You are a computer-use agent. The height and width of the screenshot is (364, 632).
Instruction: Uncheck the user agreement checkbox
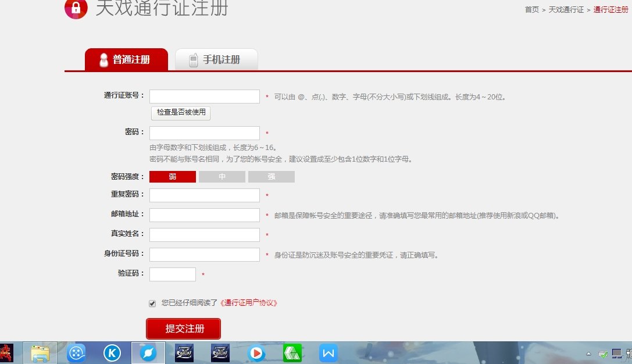click(151, 302)
